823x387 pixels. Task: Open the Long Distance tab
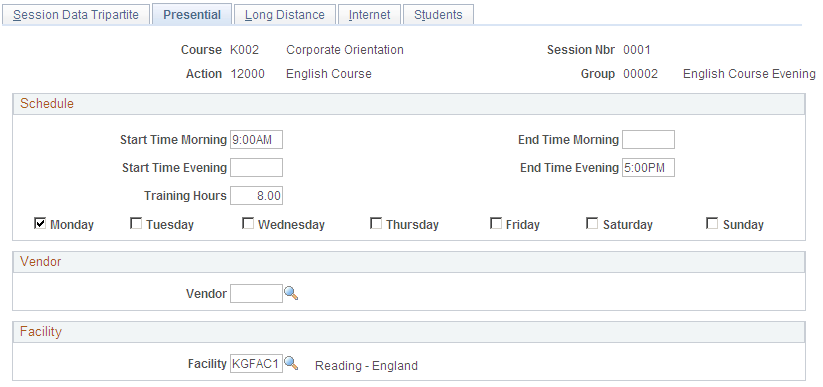pyautogui.click(x=284, y=15)
